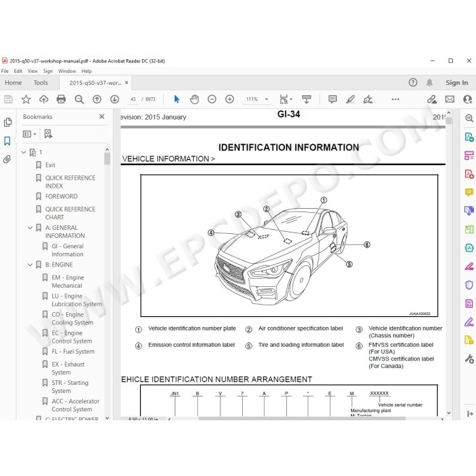Open the FL - Fuel System bookmark
Image resolution: width=476 pixels, height=476 pixels.
[73, 352]
